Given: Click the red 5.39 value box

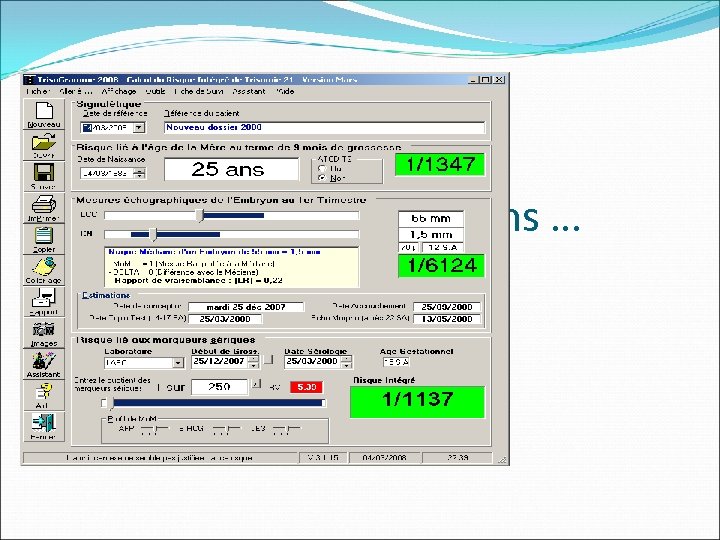Looking at the screenshot, I should click(x=306, y=387).
